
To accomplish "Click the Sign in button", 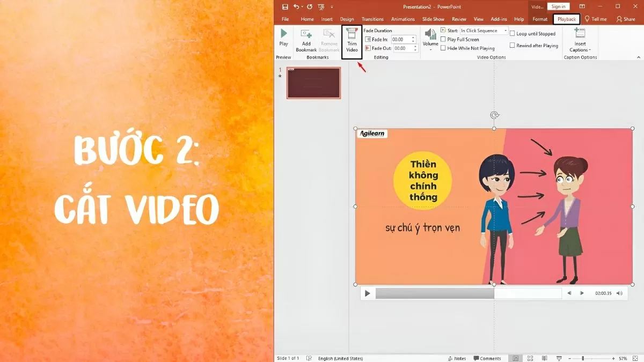I will (x=558, y=7).
